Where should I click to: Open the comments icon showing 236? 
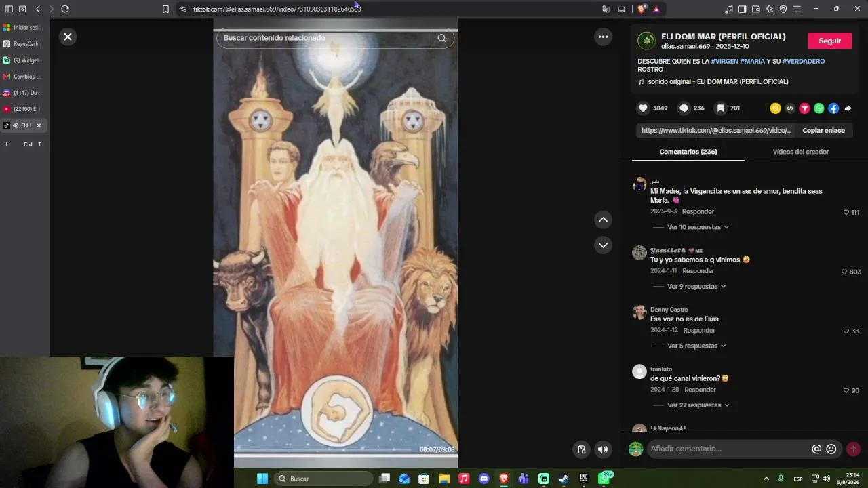click(684, 108)
